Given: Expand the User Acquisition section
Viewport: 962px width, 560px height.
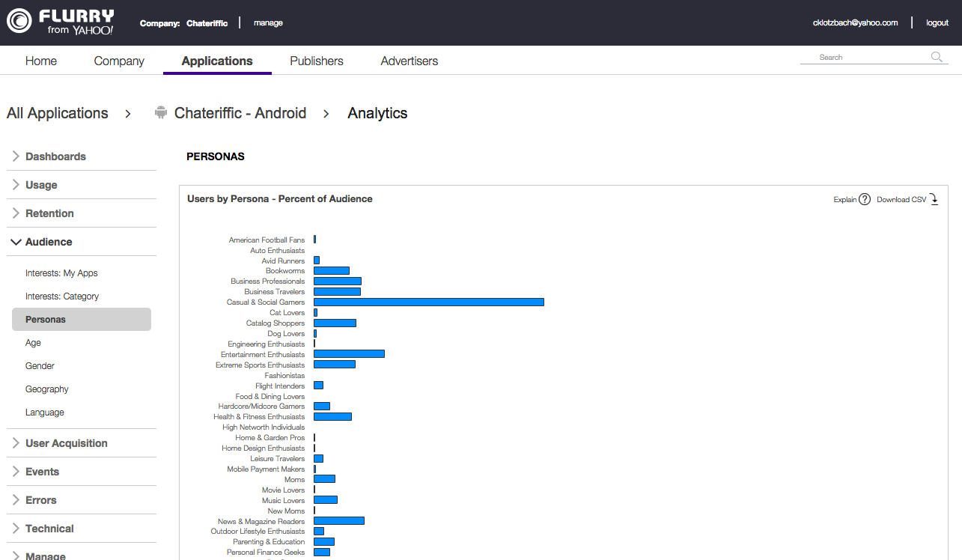Looking at the screenshot, I should pos(66,442).
